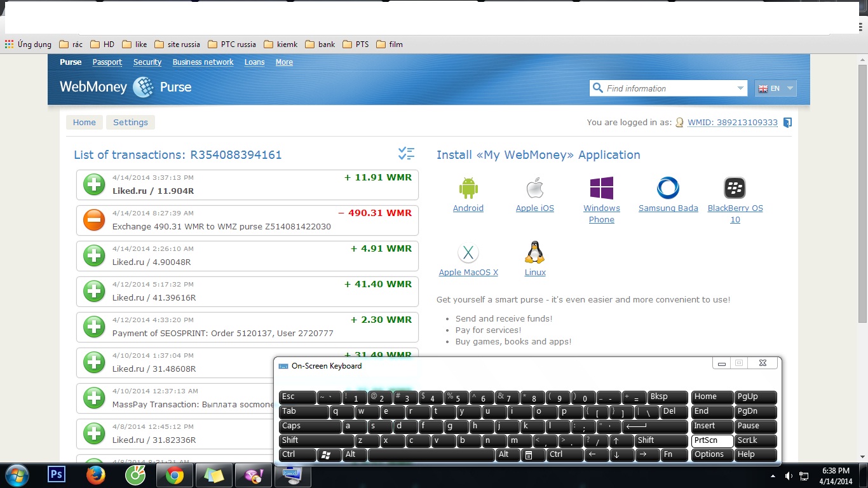Click the green plus on the 4.91 WMR transaction
This screenshot has width=868, height=488.
(x=94, y=256)
